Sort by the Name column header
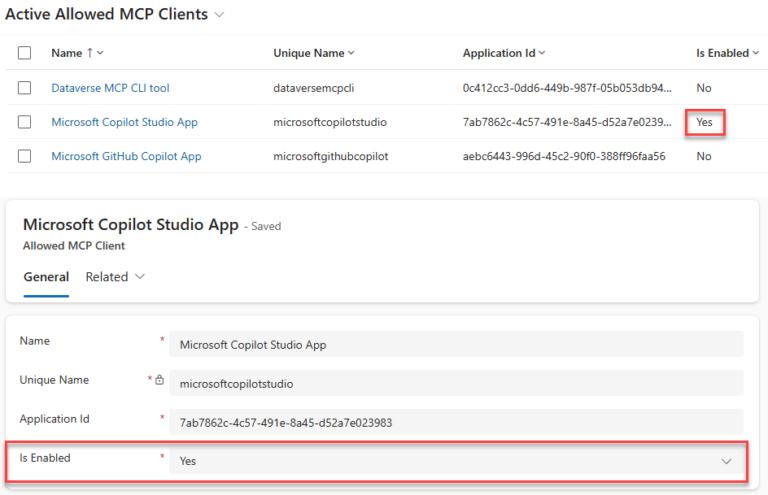Viewport: 768px width, 495px height. (x=77, y=53)
